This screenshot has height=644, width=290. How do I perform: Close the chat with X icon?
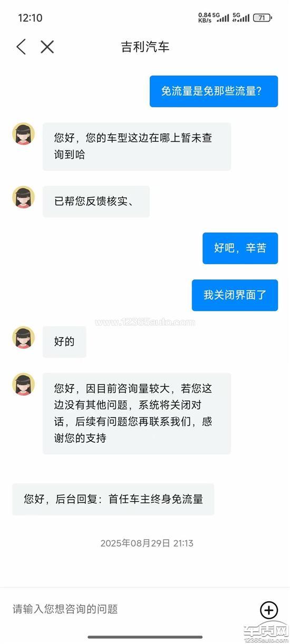[x=47, y=47]
